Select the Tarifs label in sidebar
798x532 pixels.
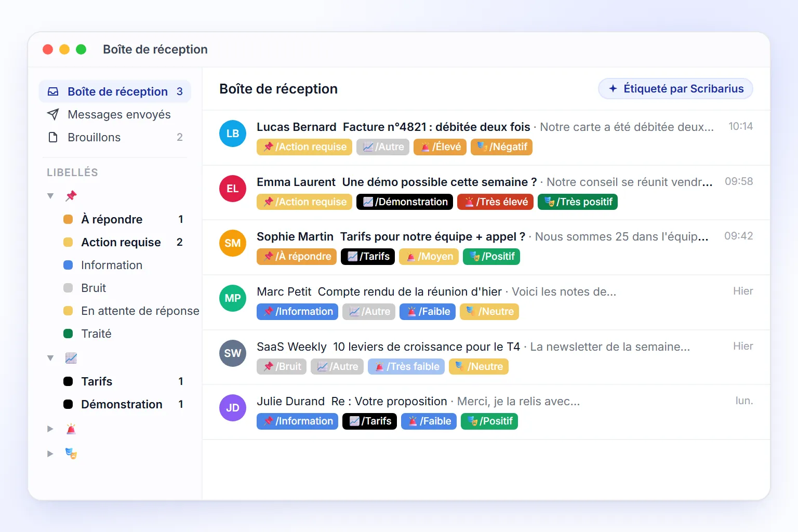[123, 381]
